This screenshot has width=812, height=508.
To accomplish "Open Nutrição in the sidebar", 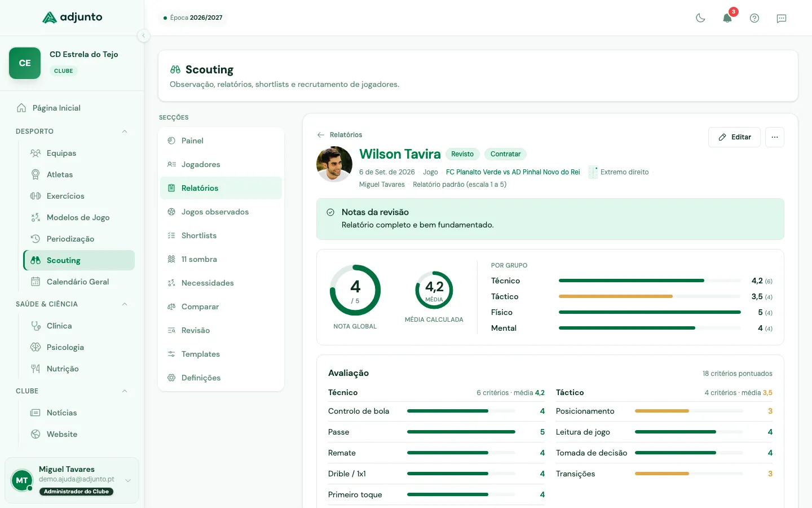I will pyautogui.click(x=79, y=369).
